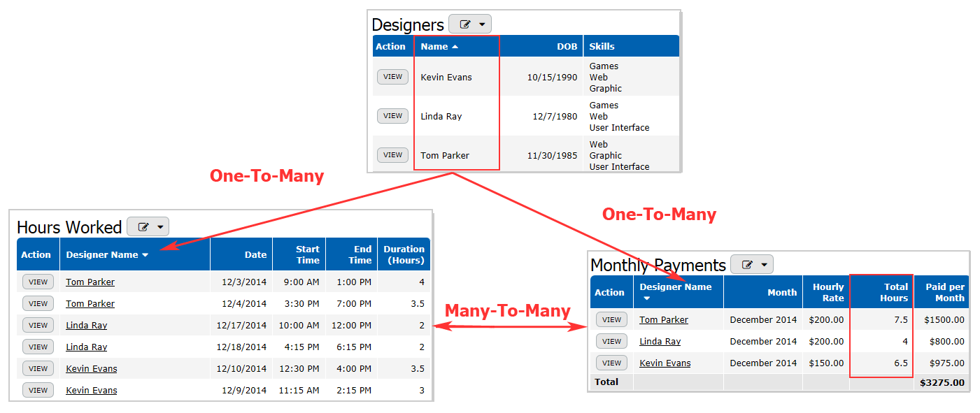Click the $3275.00 total amount
The height and width of the screenshot is (413, 980).
(x=942, y=382)
